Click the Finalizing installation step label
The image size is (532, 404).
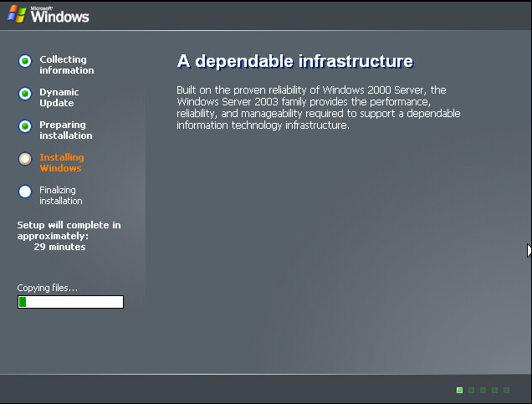point(61,195)
